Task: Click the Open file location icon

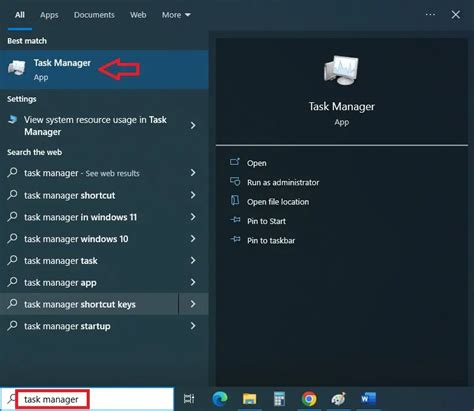Action: (235, 200)
